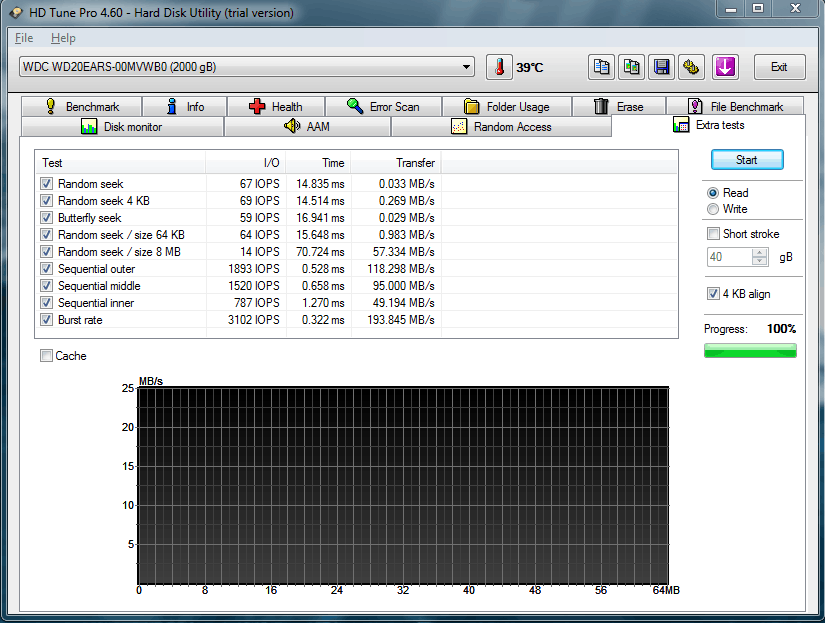Click the I/O column header
825x623 pixels.
246,163
